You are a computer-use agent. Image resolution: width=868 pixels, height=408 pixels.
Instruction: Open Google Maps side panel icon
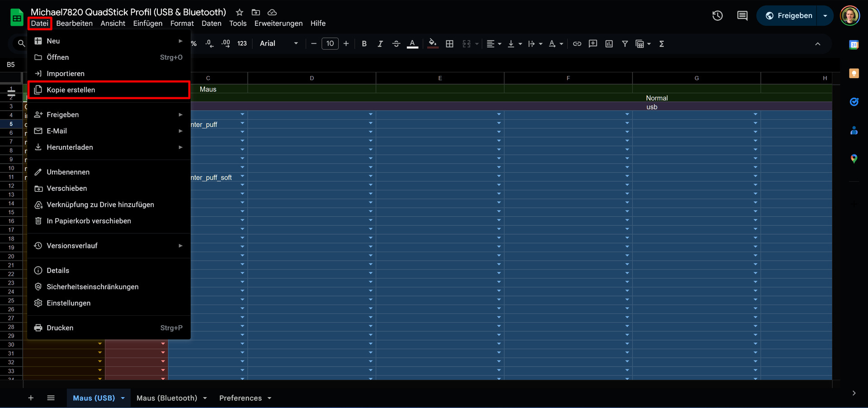click(854, 159)
